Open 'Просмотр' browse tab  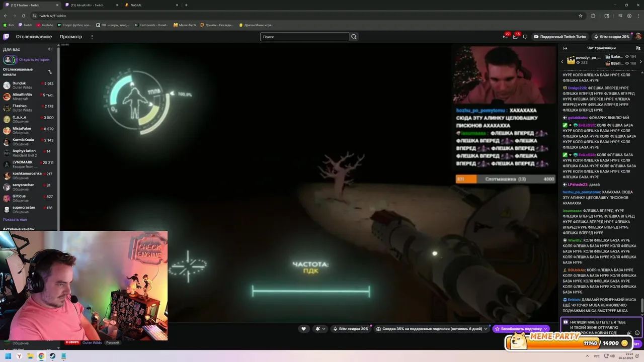tap(71, 37)
